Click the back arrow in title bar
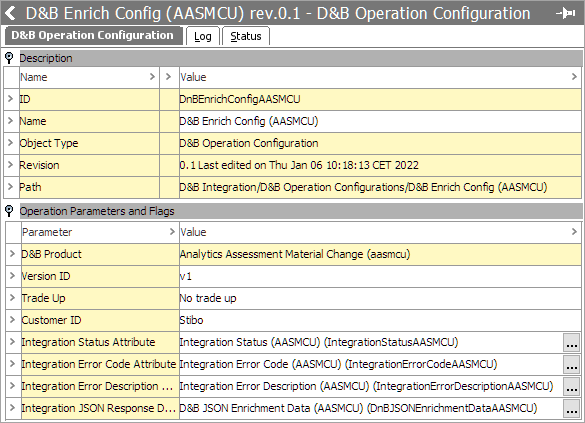The height and width of the screenshot is (423, 585). pyautogui.click(x=10, y=13)
